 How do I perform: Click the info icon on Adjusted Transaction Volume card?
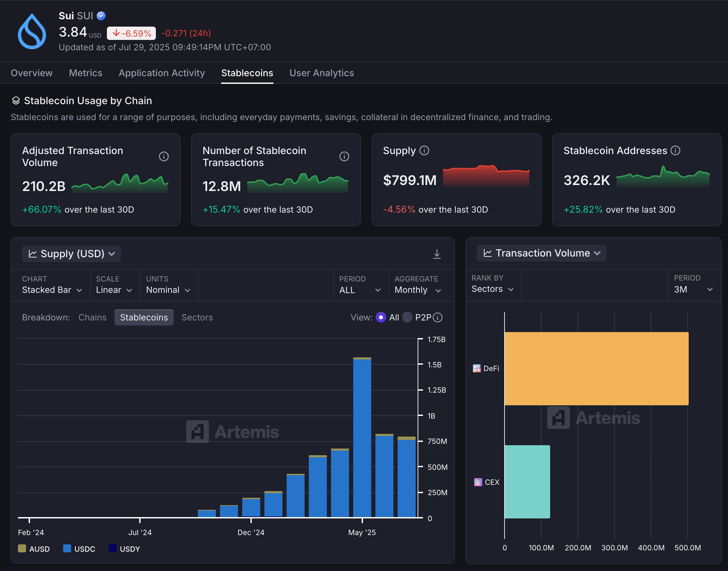[x=164, y=156]
